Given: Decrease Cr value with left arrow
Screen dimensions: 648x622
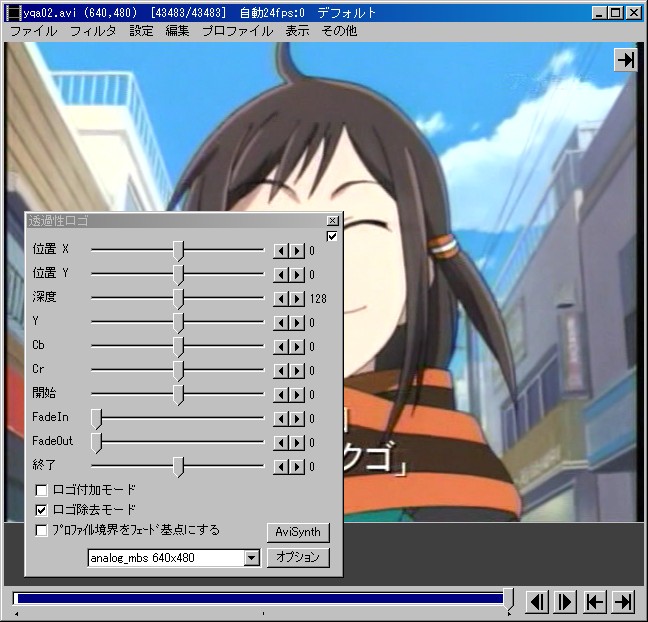Looking at the screenshot, I should [281, 370].
